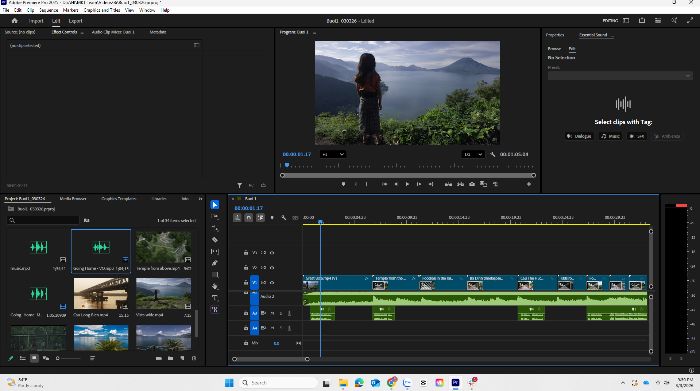Toggle the V1 track output eye icon
Screen dimensions: 700x391
272,283
